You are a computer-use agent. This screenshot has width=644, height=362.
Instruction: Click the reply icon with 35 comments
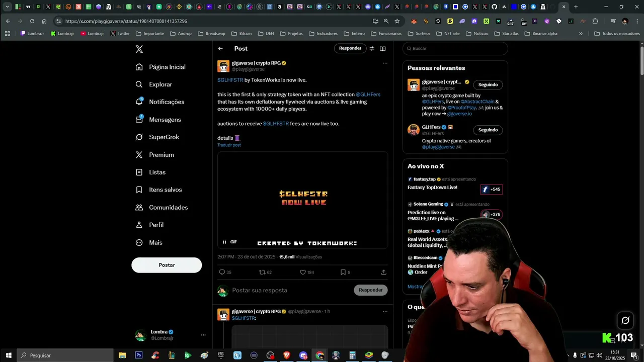point(222,272)
